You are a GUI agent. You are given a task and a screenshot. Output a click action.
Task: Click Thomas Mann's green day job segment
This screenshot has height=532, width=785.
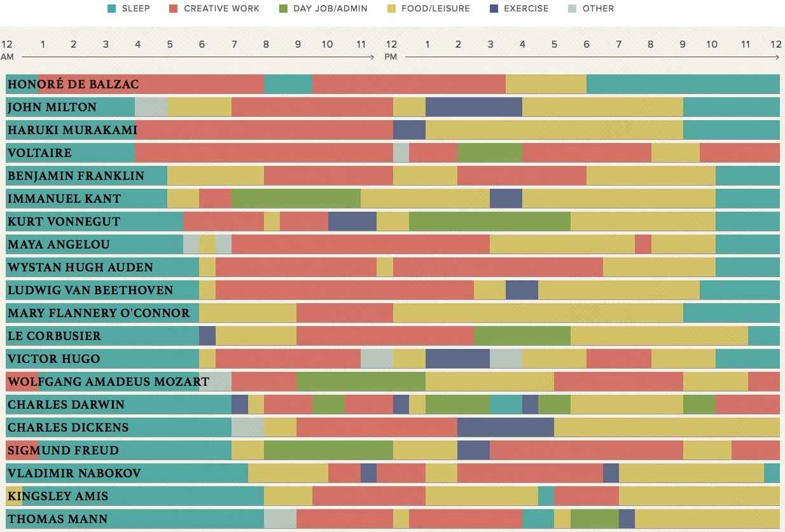click(x=595, y=519)
